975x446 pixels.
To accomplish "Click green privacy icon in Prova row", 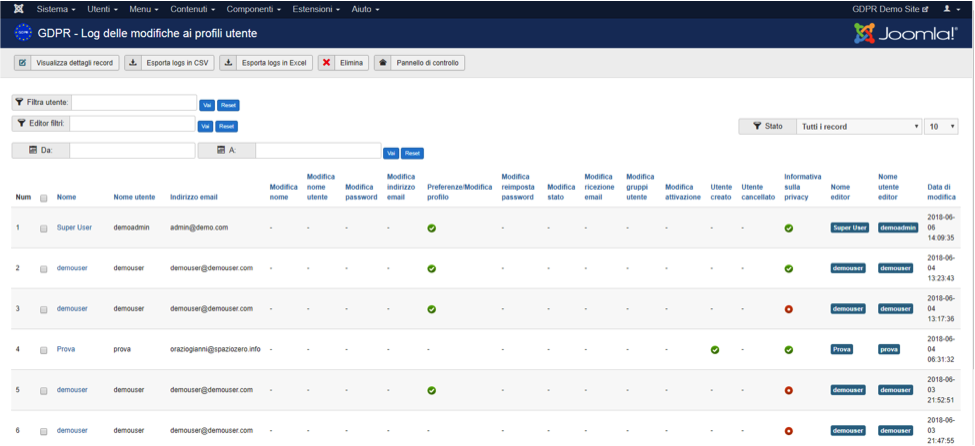I will (788, 350).
